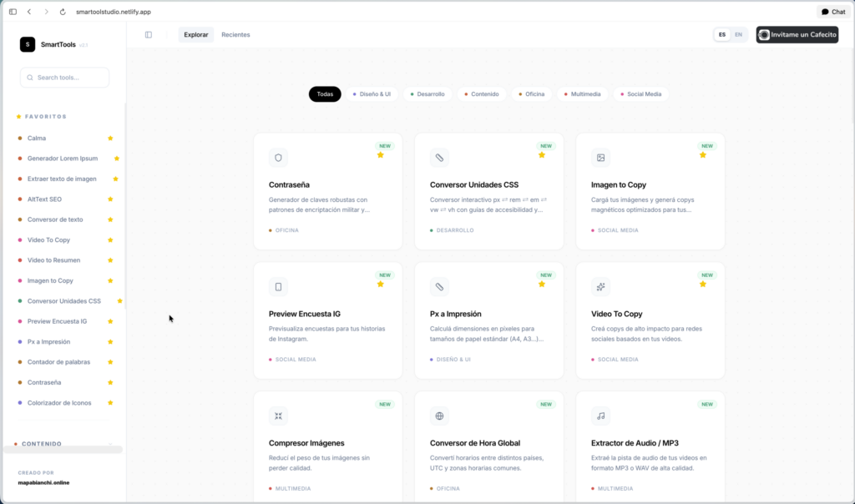Click the SmartTools logo icon
The image size is (855, 504).
tap(28, 44)
